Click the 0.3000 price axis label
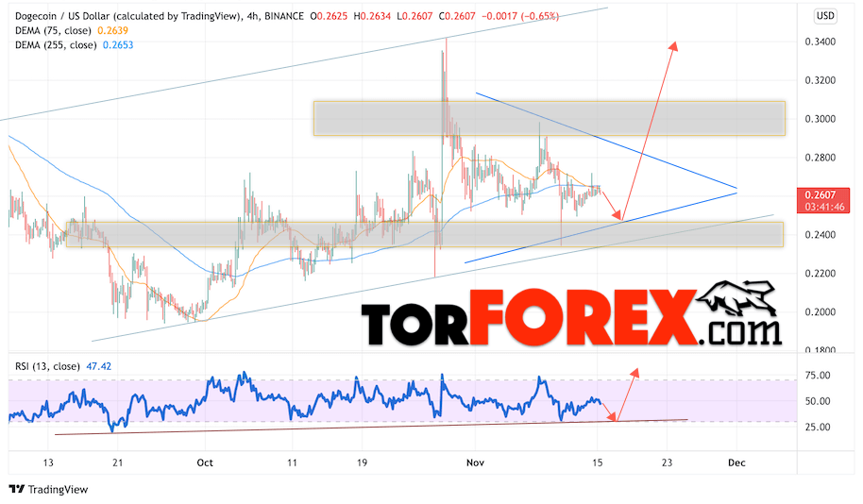863x504 pixels. pos(821,119)
